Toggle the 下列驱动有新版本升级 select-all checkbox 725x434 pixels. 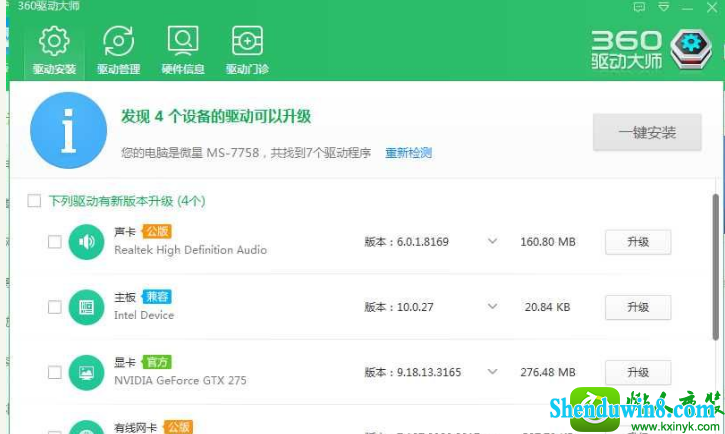pos(34,201)
